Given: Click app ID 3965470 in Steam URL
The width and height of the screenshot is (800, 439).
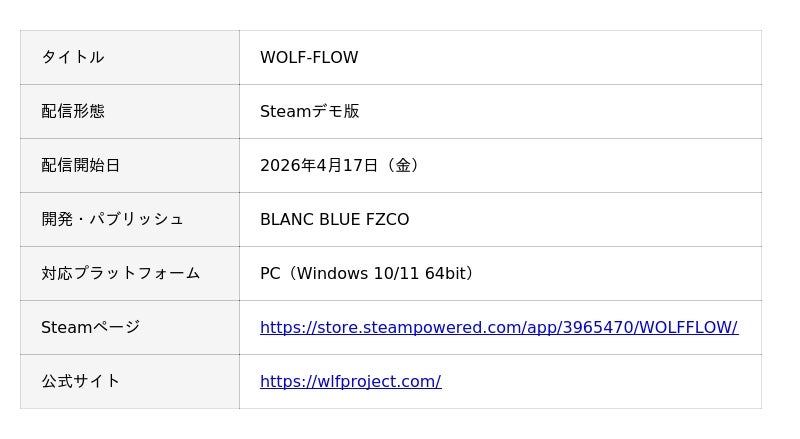Looking at the screenshot, I should click(595, 327).
